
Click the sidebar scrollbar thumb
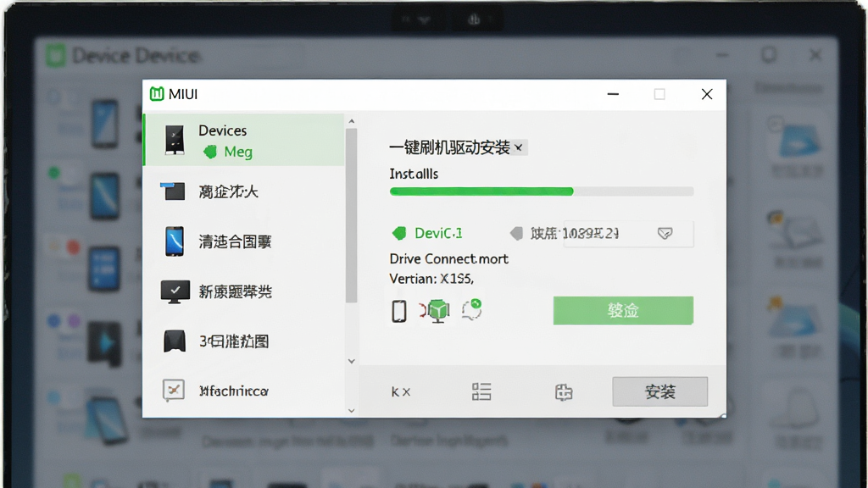[x=352, y=216]
